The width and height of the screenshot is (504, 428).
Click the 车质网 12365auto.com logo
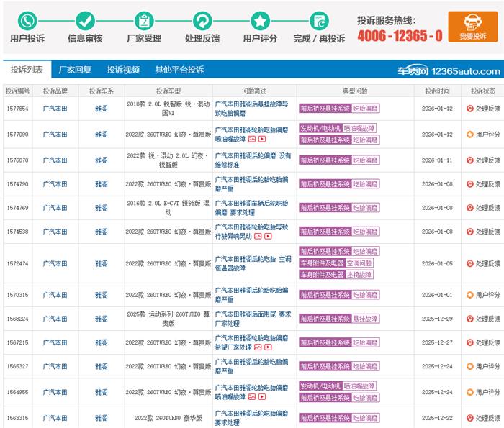pos(449,70)
